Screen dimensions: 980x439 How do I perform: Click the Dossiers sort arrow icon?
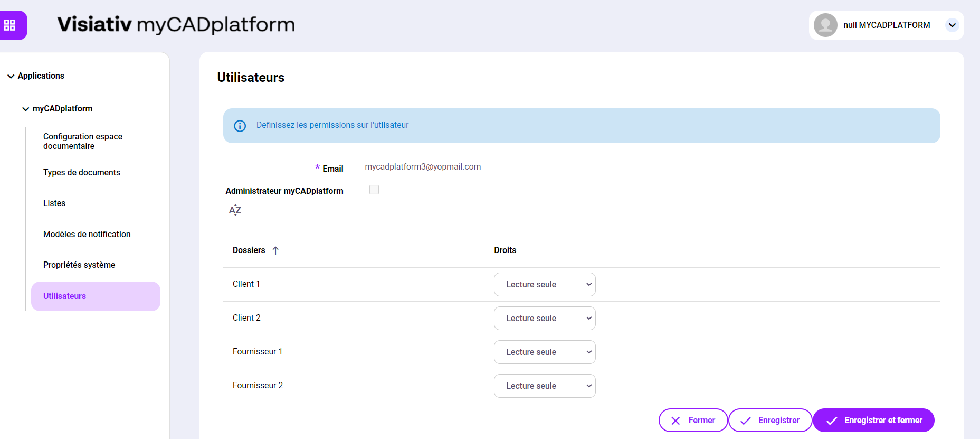pyautogui.click(x=275, y=250)
